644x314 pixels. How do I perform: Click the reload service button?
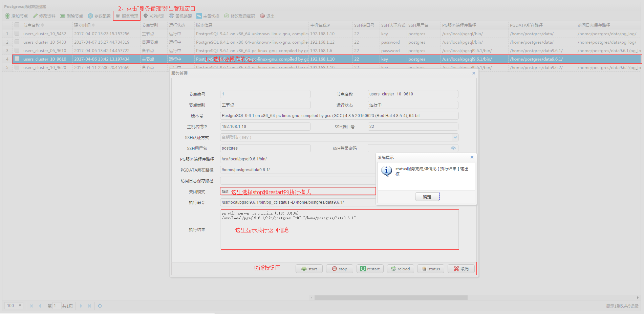tap(401, 269)
